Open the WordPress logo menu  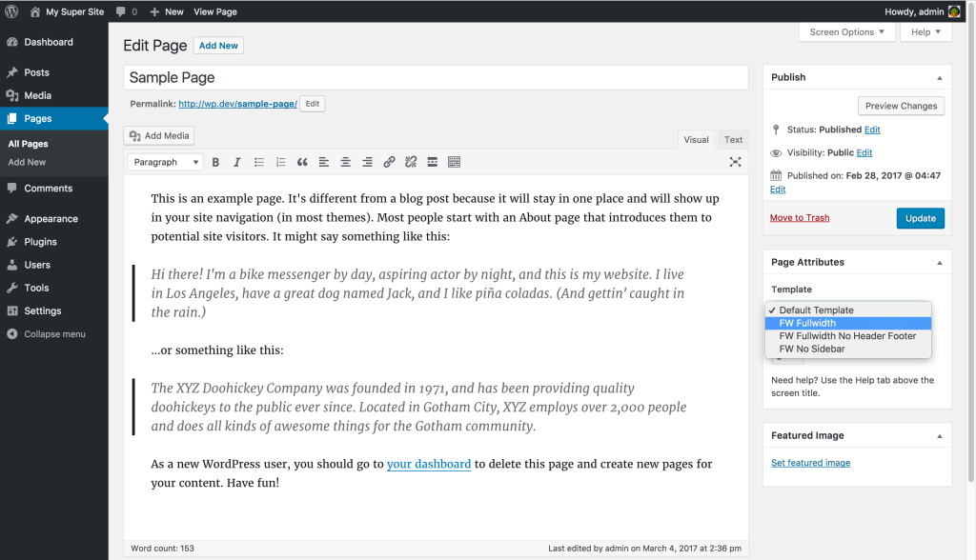click(x=11, y=10)
